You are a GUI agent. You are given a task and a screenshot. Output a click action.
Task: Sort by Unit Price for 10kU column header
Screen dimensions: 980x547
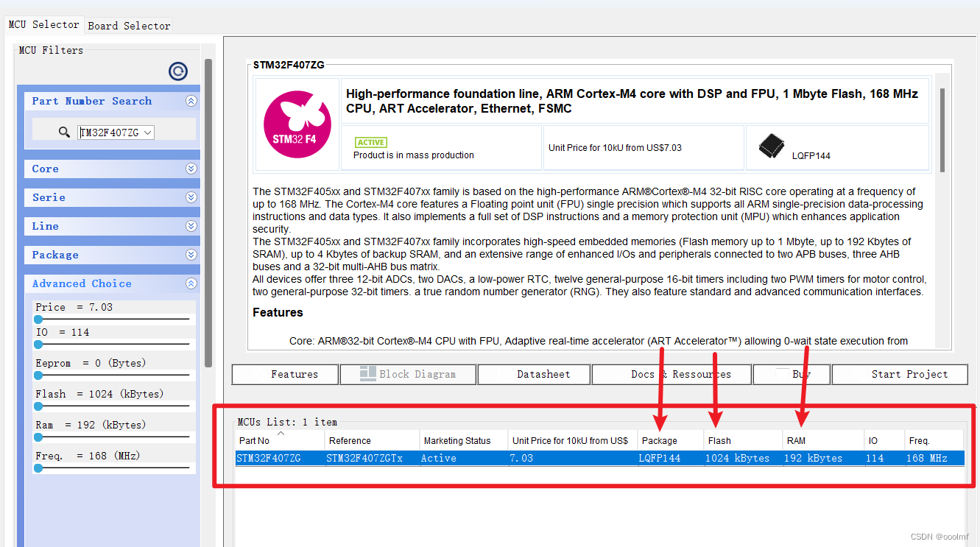pos(573,440)
